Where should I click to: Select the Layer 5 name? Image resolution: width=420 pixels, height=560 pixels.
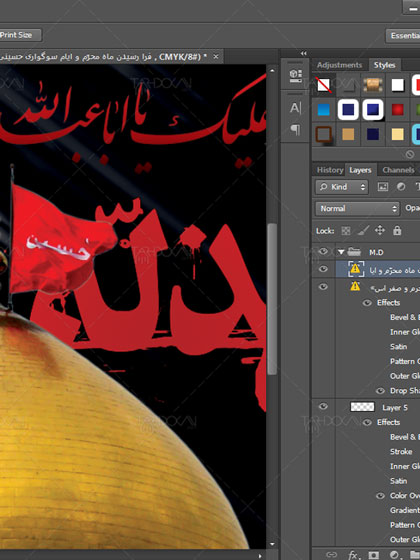[x=395, y=408]
